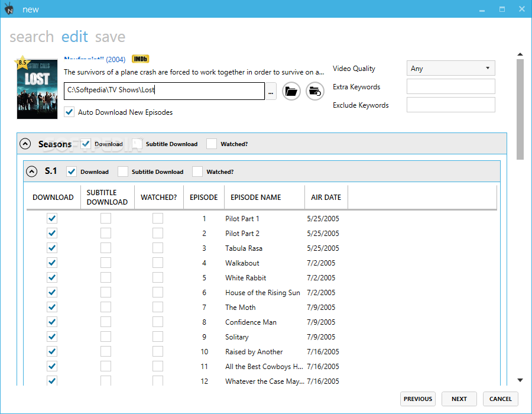Sort by the DOWNLOAD column header
Viewport: 532px width, 414px height.
[53, 197]
